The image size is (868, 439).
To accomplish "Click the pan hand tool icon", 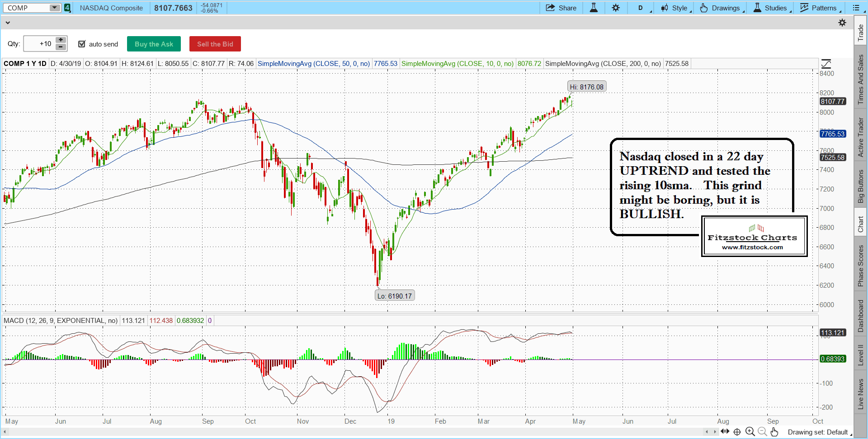I will pos(774,432).
